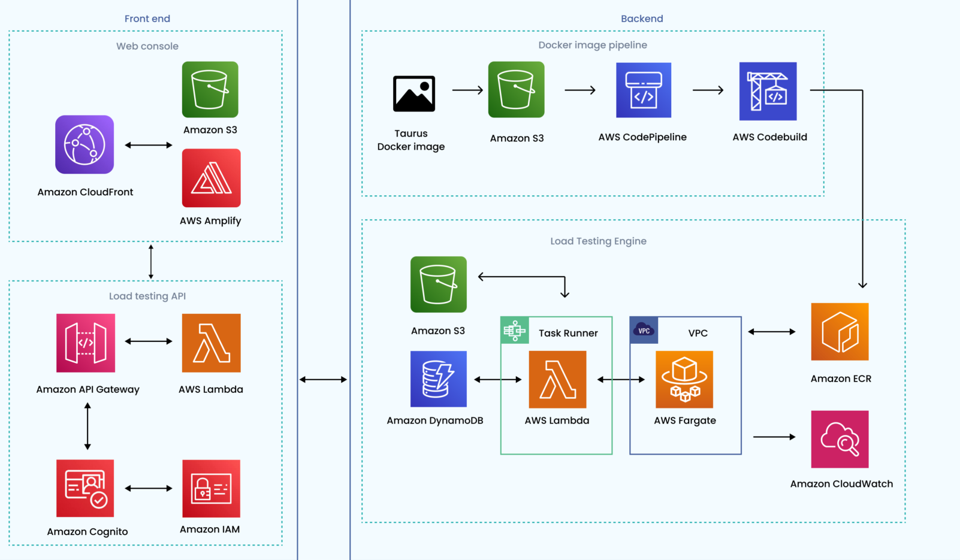
Task: Click the 'Taurus Docker image' label
Action: tap(411, 140)
